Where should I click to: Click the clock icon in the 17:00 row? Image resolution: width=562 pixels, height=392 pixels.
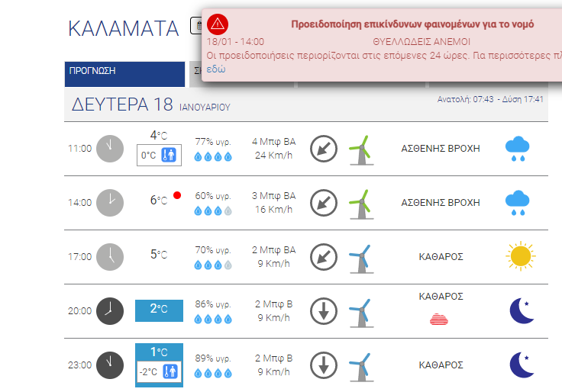coord(110,257)
